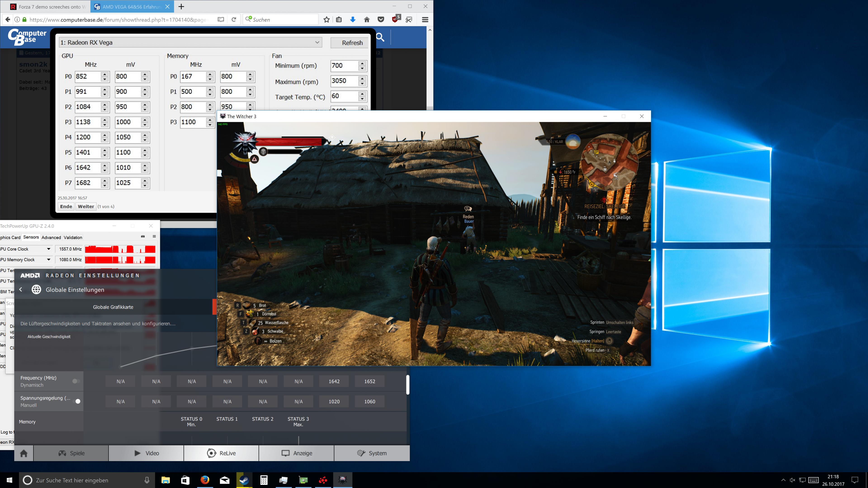Open the Anzeige section
The height and width of the screenshot is (488, 868).
point(296,453)
